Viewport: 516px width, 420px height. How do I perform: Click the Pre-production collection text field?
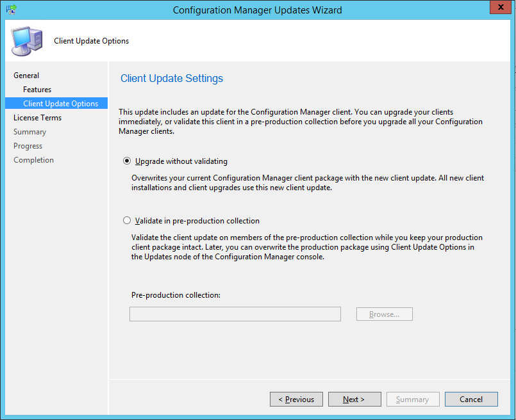pos(235,314)
